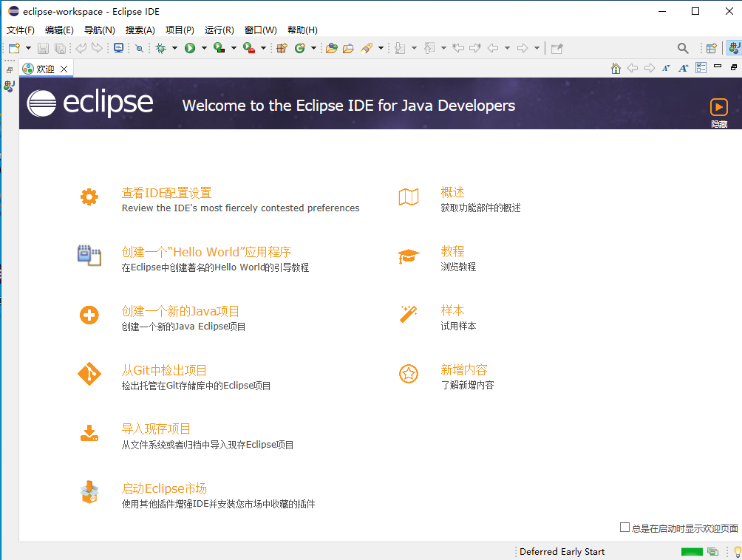This screenshot has height=560, width=742.
Task: Expand the Debug button dropdown arrow
Action: pos(174,48)
